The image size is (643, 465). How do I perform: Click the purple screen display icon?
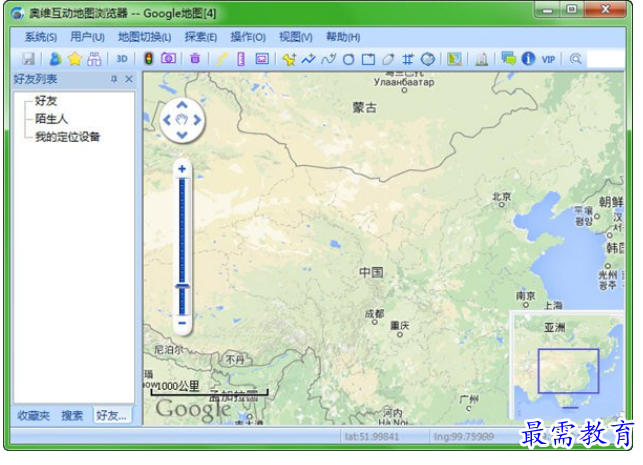pos(262,59)
